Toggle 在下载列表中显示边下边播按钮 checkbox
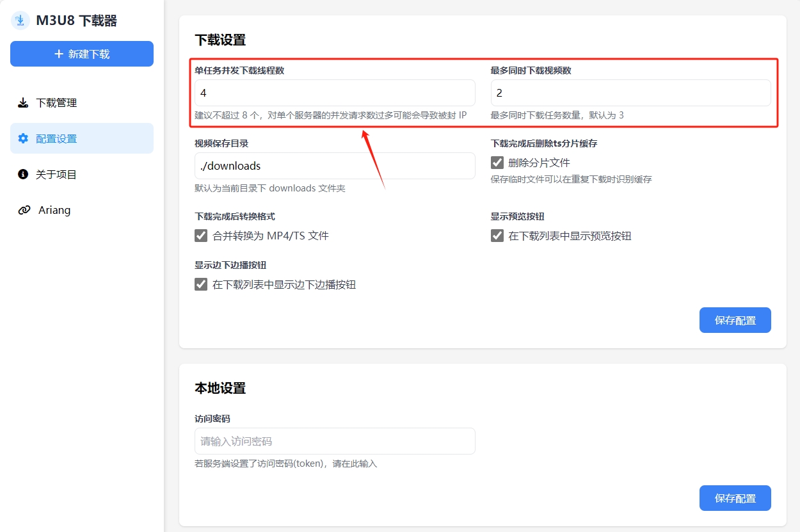 click(x=201, y=284)
